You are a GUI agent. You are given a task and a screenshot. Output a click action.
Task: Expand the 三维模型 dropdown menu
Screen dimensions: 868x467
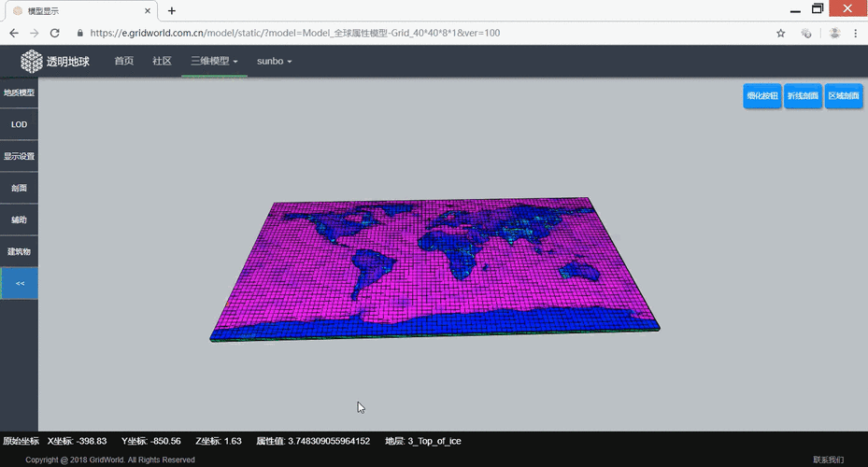214,61
